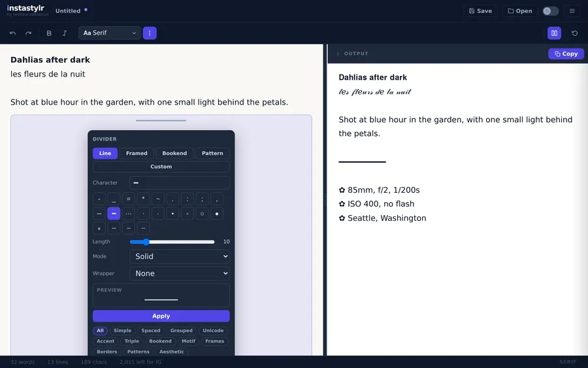
Task: Select the Custom divider tab
Action: [x=161, y=167]
